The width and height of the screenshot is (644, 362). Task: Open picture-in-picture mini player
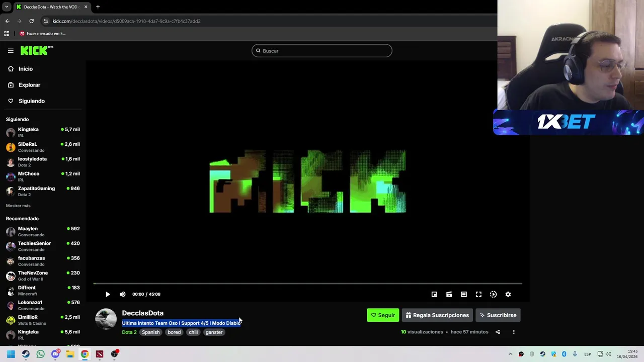pyautogui.click(x=434, y=294)
